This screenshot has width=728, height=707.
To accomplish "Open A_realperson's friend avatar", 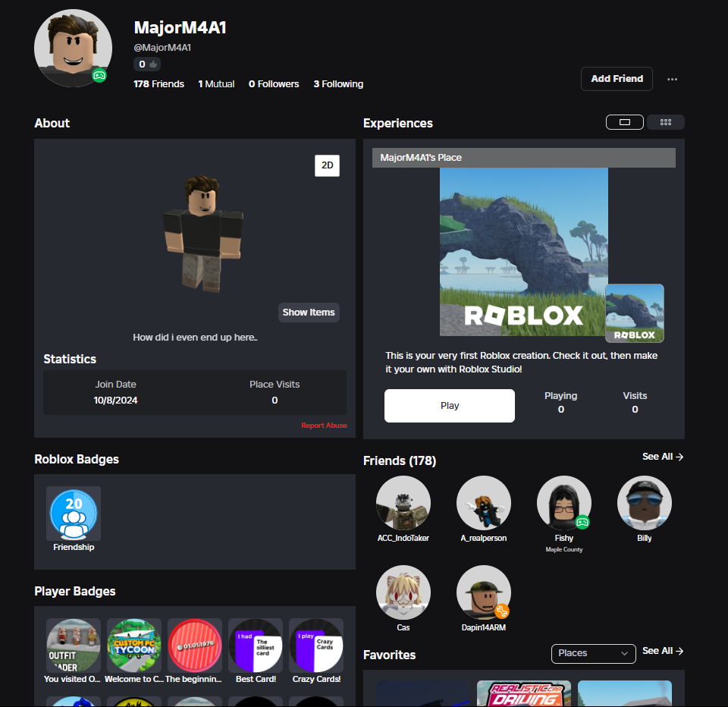I will click(484, 503).
